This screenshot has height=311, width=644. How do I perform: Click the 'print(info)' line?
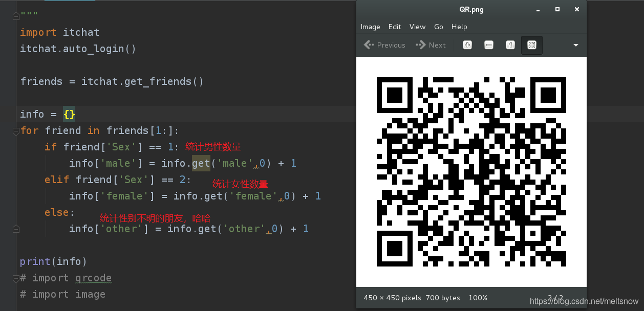54,261
